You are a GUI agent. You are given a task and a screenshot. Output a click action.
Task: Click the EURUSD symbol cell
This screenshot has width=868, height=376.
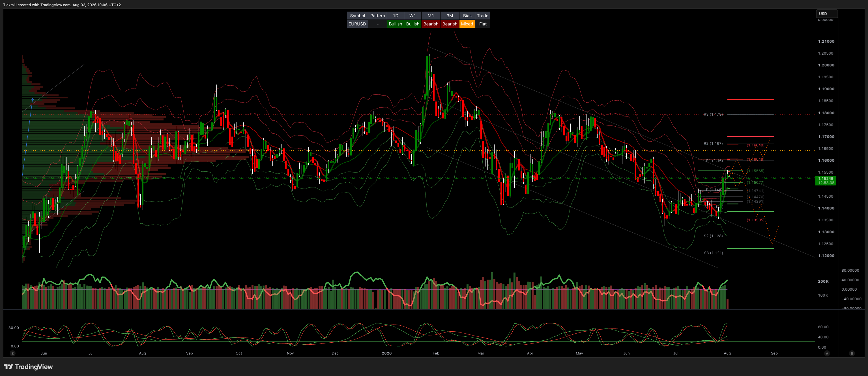[x=357, y=24]
